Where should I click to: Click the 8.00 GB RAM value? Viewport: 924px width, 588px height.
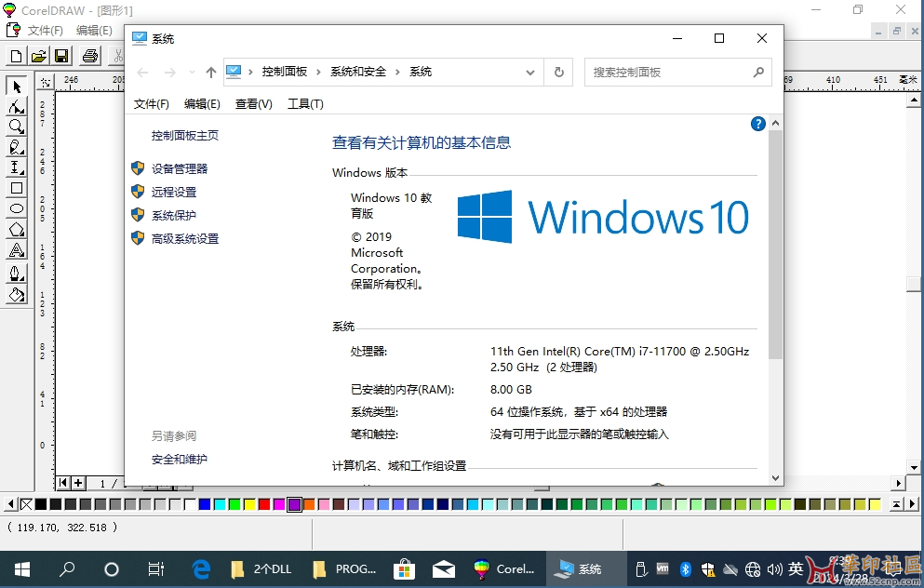[x=511, y=390]
